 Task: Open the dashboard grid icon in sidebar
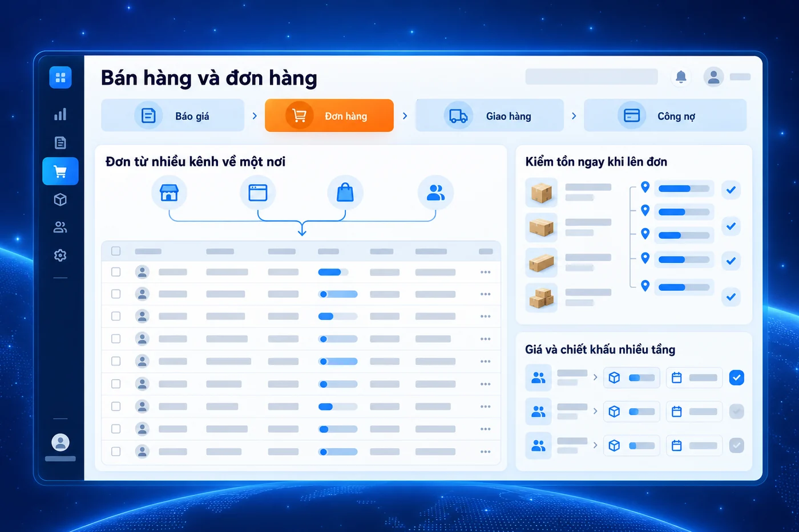(60, 78)
